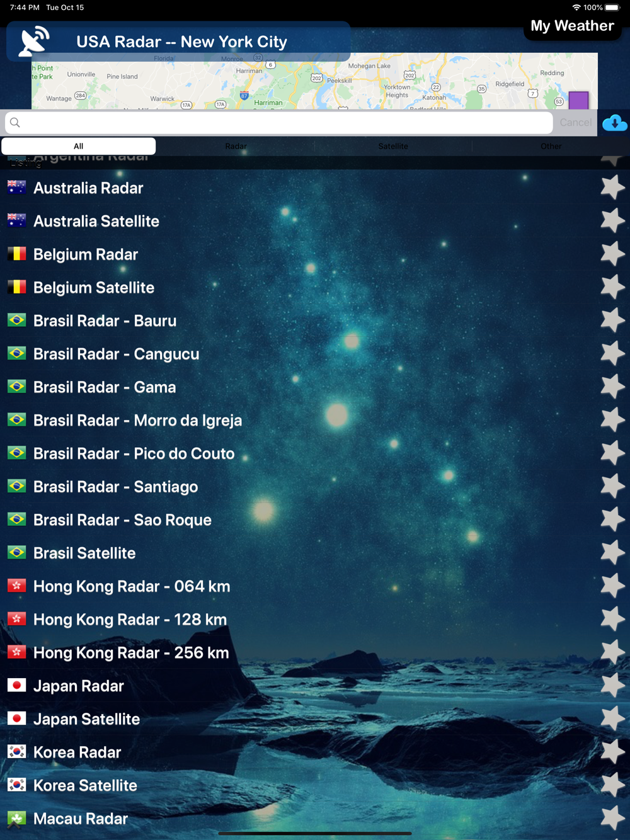
Task: Toggle the star for Belgium Satellite
Action: pyautogui.click(x=612, y=287)
